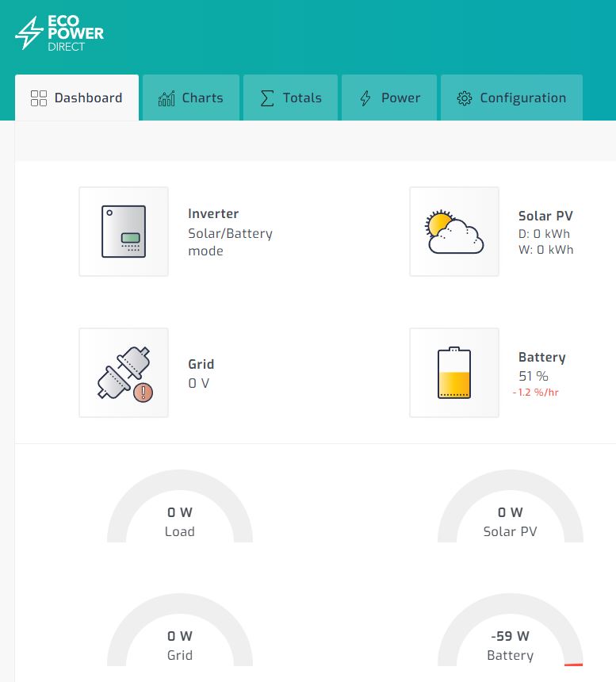
Task: Open the Configuration tab
Action: pyautogui.click(x=511, y=98)
